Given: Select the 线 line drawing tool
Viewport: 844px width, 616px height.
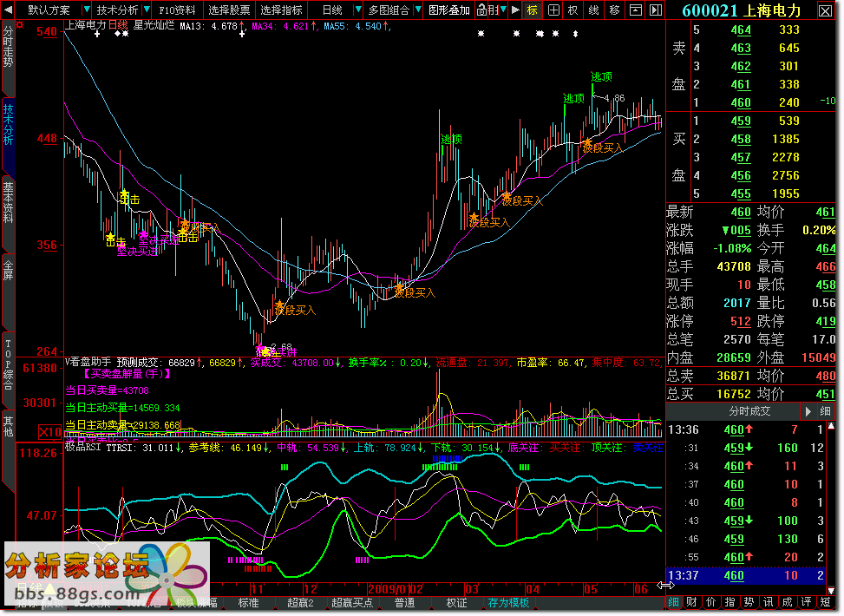Looking at the screenshot, I should point(593,10).
